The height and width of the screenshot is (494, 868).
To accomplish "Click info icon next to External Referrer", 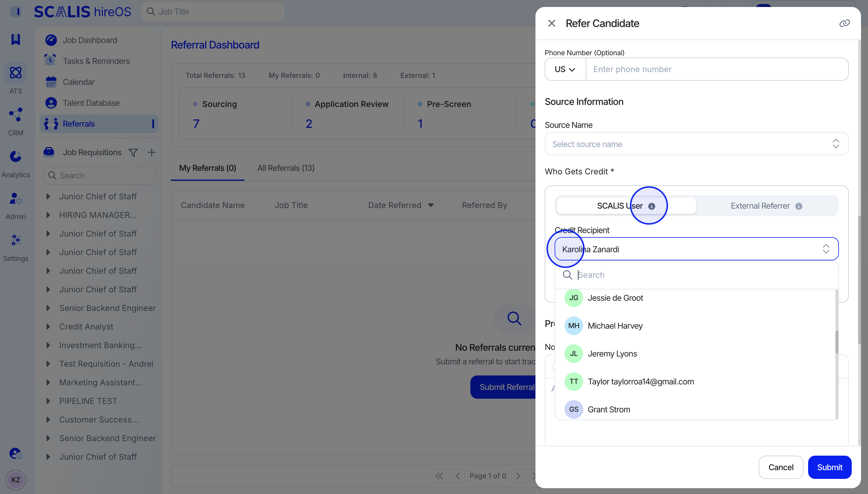I will pos(799,206).
